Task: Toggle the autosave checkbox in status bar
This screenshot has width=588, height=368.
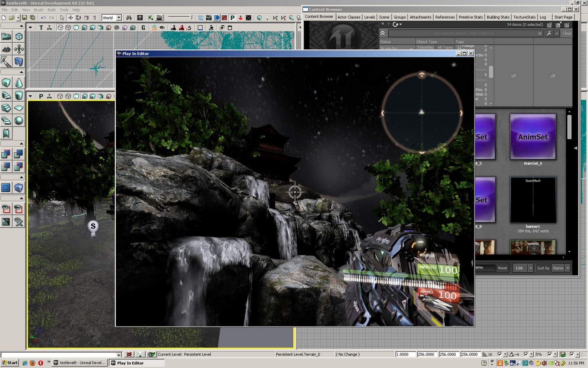Action: pos(572,354)
